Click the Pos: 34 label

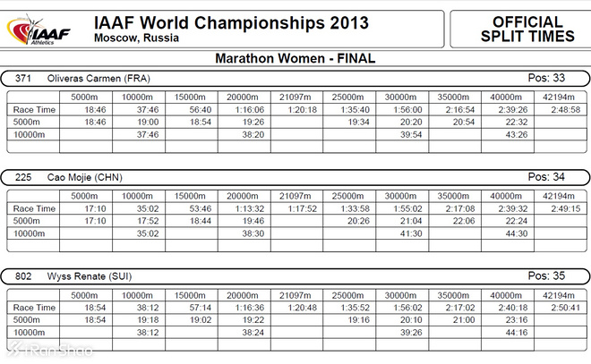point(546,176)
